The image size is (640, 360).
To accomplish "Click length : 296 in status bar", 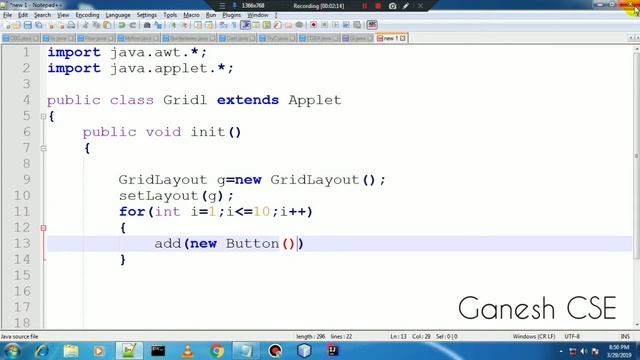I will tap(310, 336).
